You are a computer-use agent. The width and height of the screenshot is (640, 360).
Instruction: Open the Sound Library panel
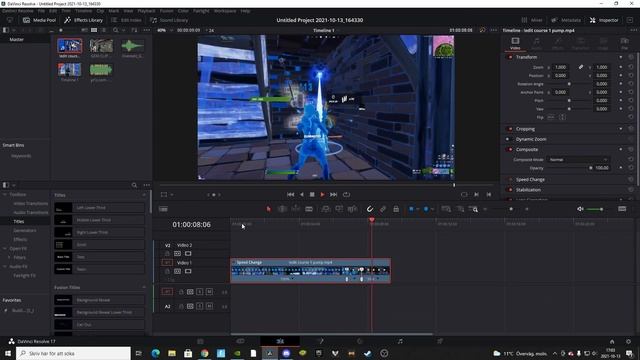[x=169, y=20]
